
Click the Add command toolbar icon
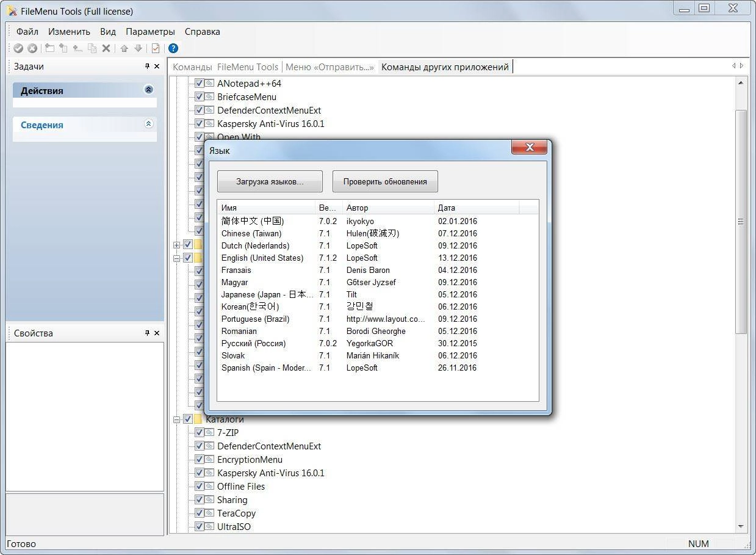(x=50, y=48)
